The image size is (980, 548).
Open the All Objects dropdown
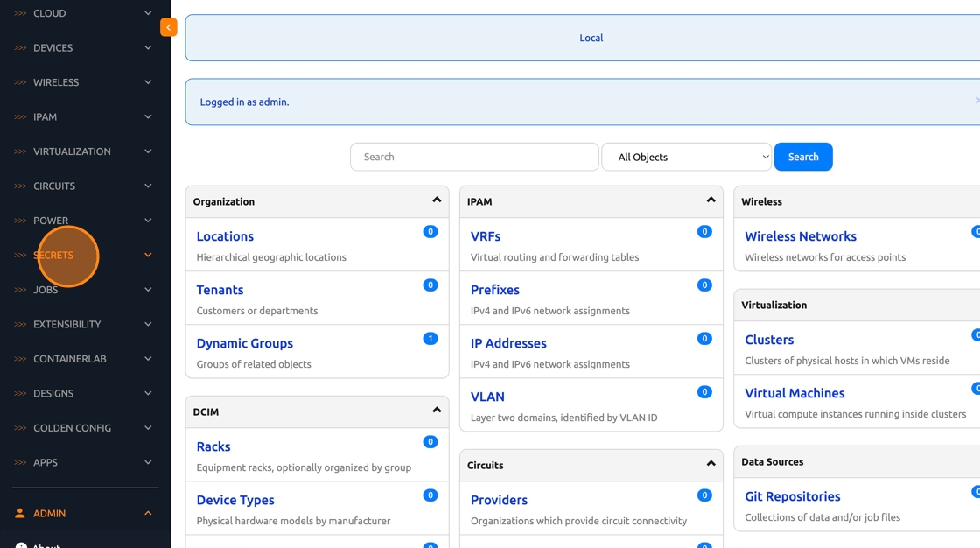(686, 157)
